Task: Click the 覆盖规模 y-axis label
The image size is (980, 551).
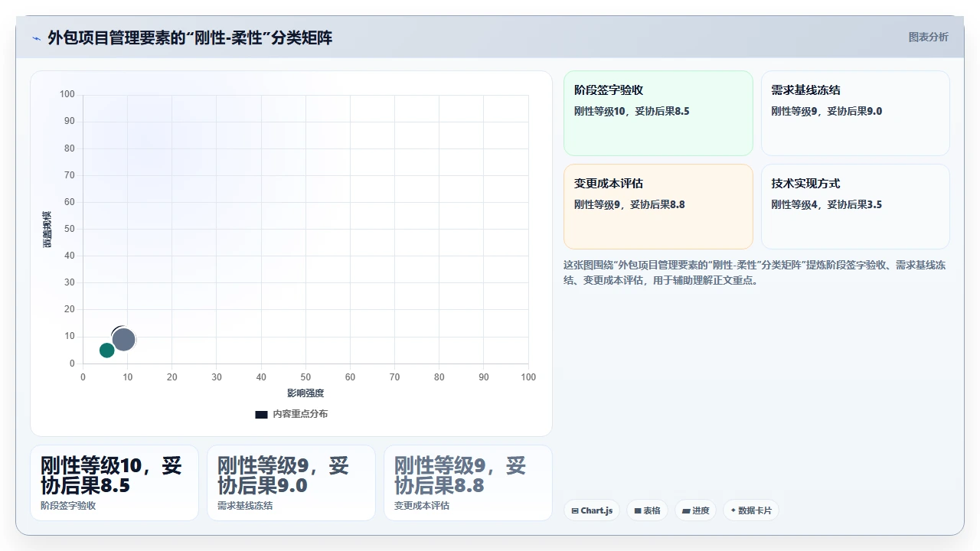Action: (x=47, y=229)
